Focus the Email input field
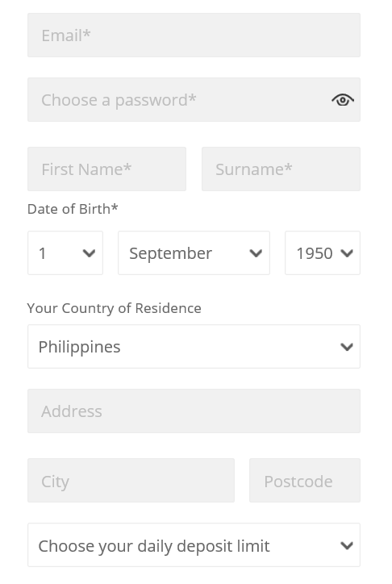The height and width of the screenshot is (584, 392). [194, 35]
